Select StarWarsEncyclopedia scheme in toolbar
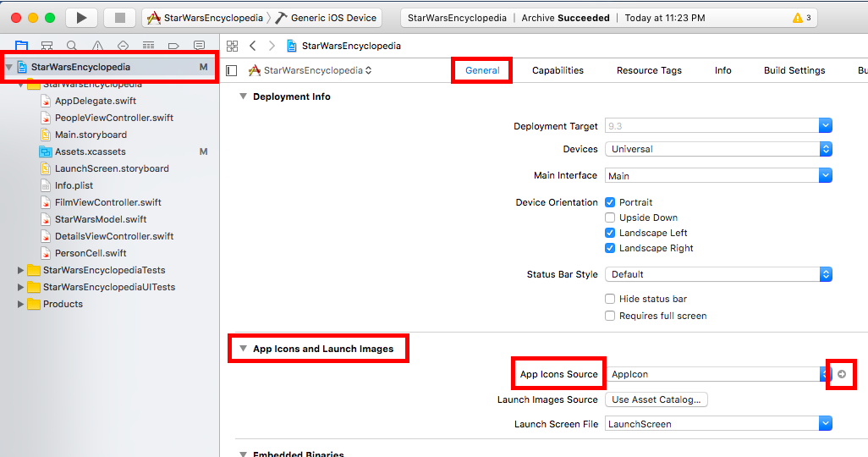The width and height of the screenshot is (868, 457). (204, 18)
